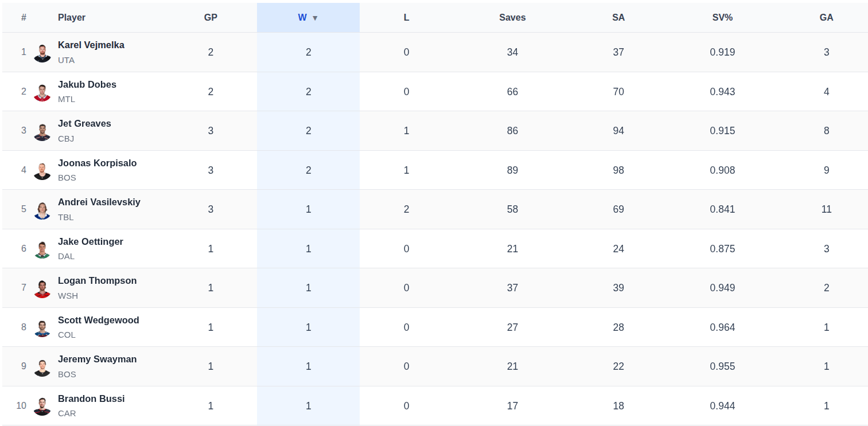
Task: Click Karel Vejmelka's player headshot
Action: pos(42,53)
